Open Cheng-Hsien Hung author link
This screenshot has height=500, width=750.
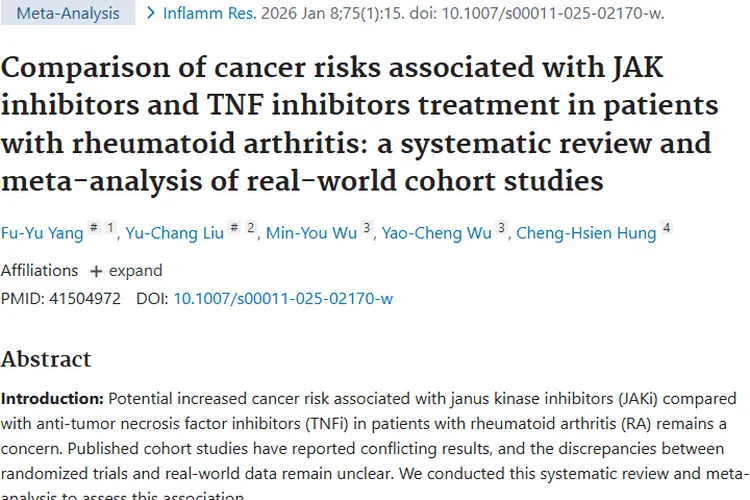[x=586, y=233]
